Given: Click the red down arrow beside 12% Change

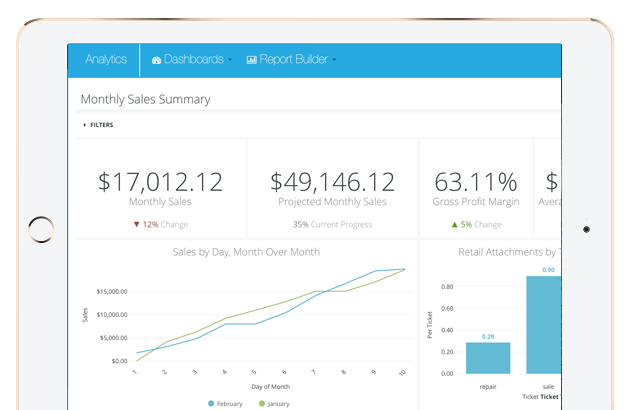Looking at the screenshot, I should click(x=137, y=225).
